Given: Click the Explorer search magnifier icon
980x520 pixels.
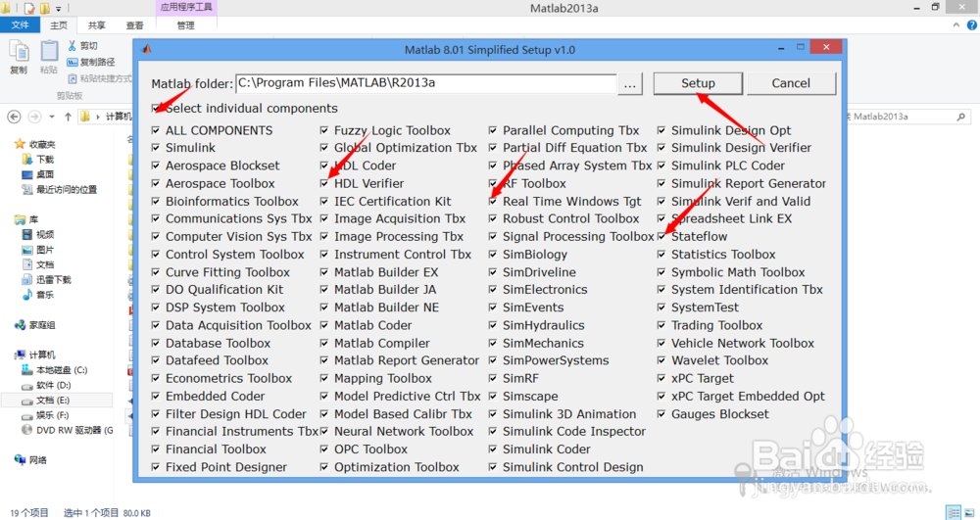Looking at the screenshot, I should (x=961, y=117).
